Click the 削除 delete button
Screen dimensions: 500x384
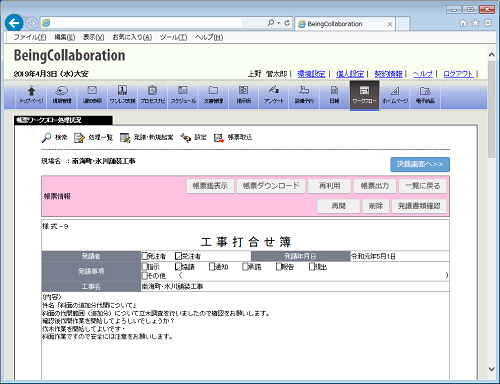(x=376, y=206)
